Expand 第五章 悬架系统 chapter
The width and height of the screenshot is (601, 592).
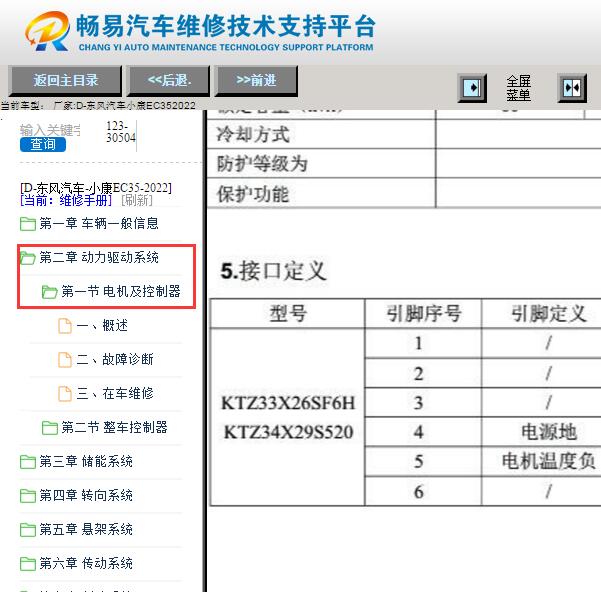click(86, 530)
